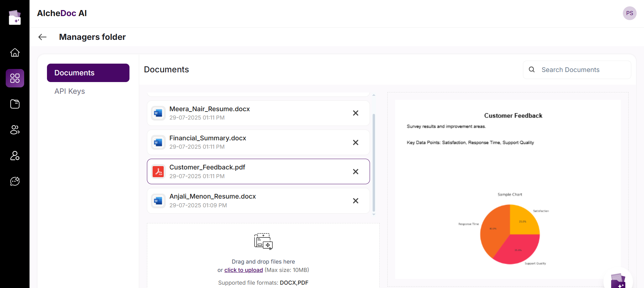Go back using the left arrow
The image size is (644, 288).
coord(42,37)
